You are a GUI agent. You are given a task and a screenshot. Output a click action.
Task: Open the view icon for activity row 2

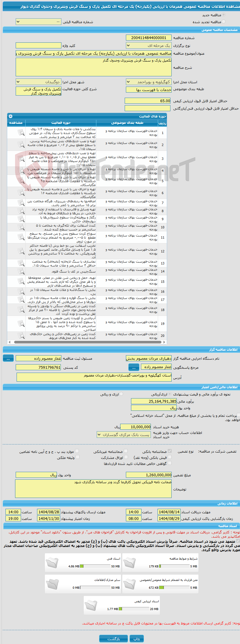pos(21,145)
